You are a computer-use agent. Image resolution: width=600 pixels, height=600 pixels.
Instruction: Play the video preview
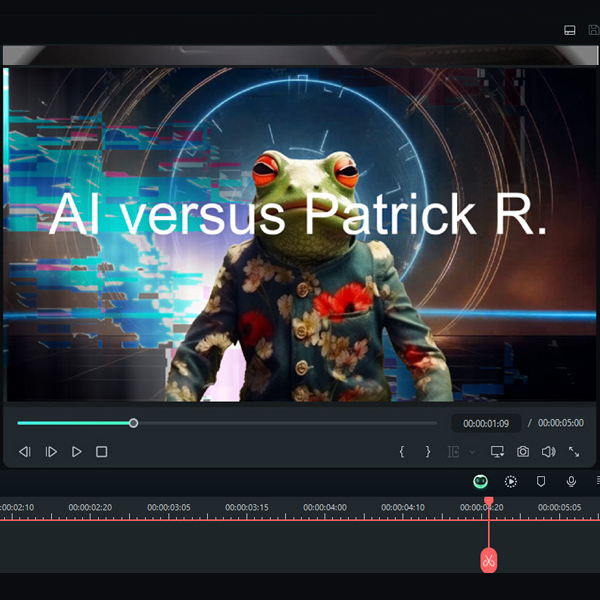coord(77,452)
